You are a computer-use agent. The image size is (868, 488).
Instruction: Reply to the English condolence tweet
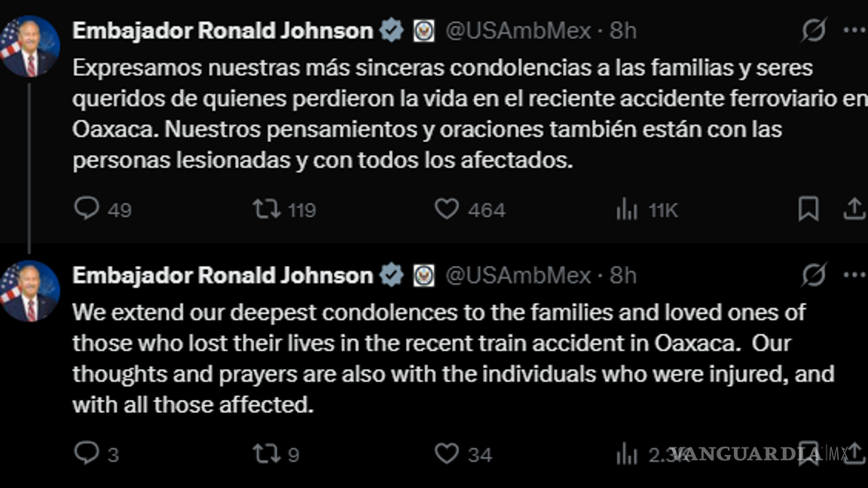[x=87, y=453]
